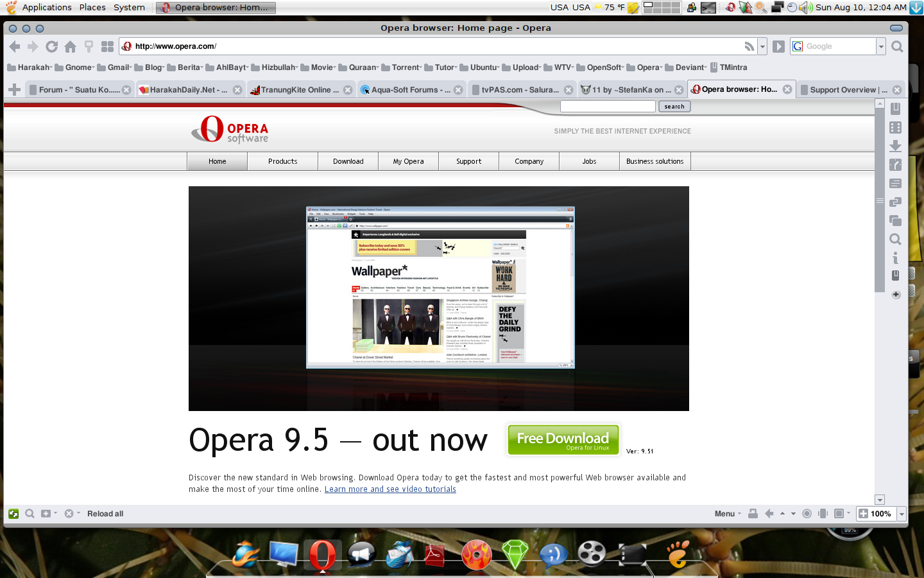Open the Speed Dial grid icon
The width and height of the screenshot is (924, 578).
coord(107,46)
